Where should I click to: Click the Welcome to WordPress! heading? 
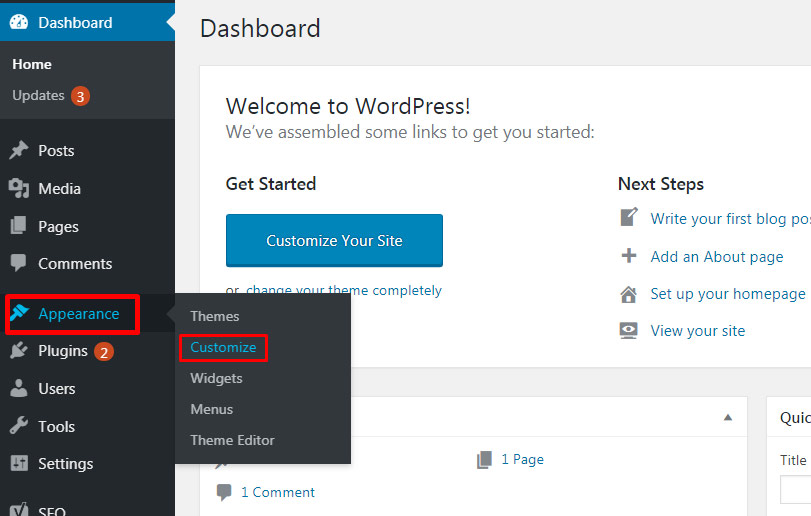(348, 107)
